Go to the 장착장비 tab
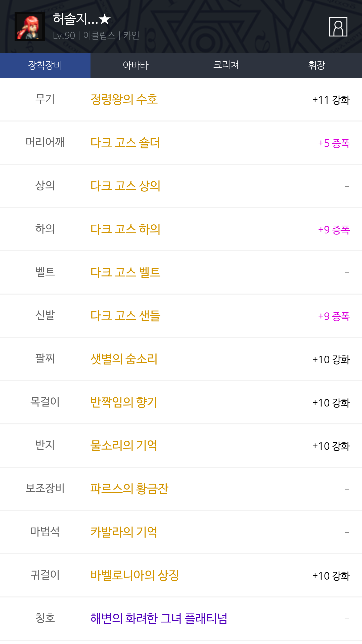The height and width of the screenshot is (644, 362). pyautogui.click(x=45, y=65)
